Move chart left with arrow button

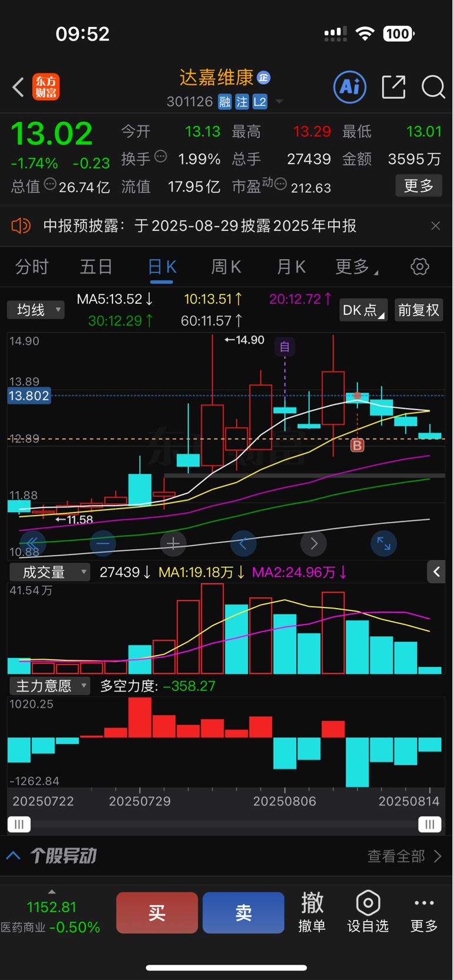point(243,543)
